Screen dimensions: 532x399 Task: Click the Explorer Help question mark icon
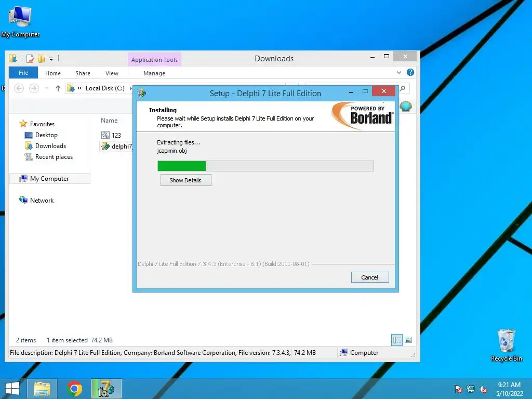coord(410,72)
